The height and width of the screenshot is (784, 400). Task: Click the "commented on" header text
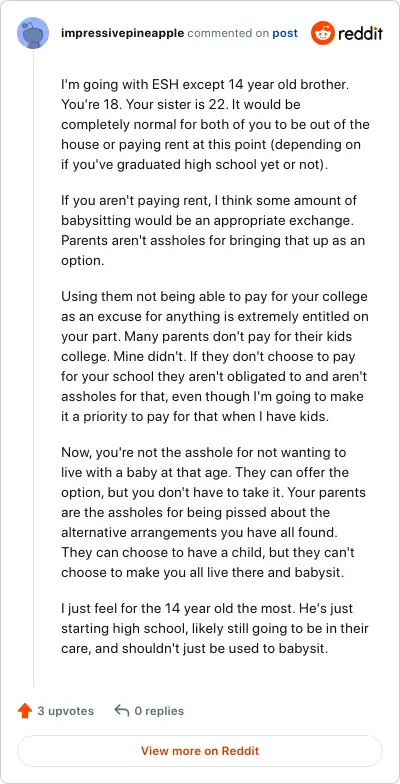click(228, 34)
